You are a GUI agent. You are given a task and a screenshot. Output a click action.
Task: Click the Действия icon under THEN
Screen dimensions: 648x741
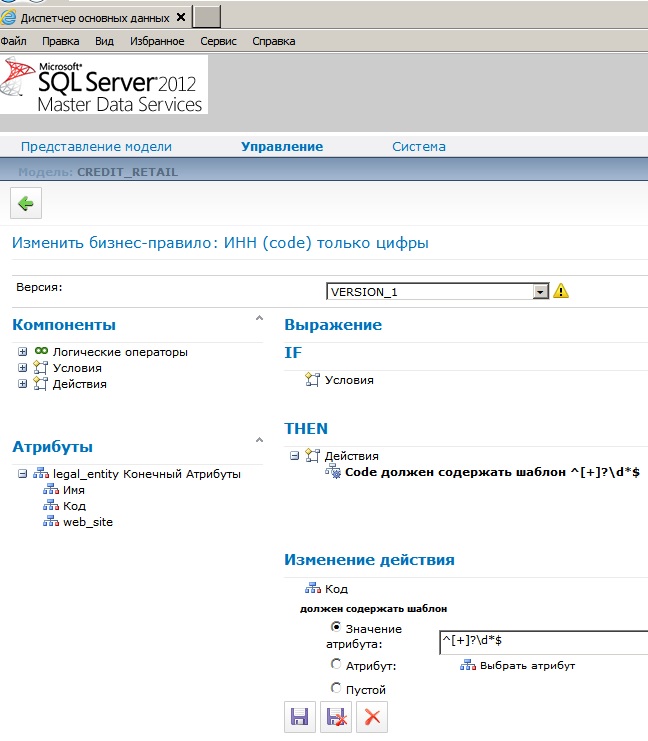[312, 456]
